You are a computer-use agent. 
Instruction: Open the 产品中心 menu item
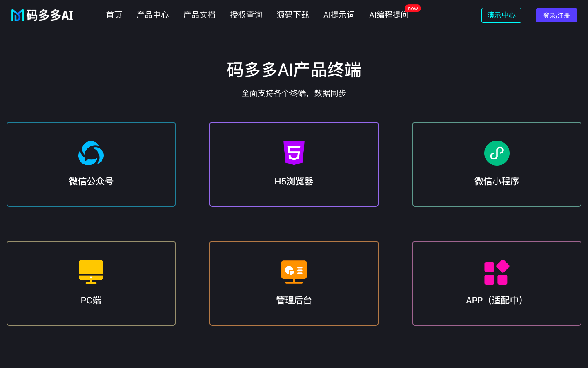[x=152, y=15]
